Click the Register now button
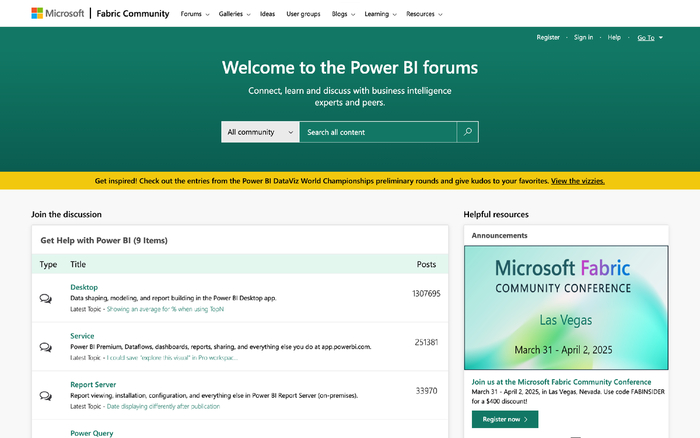This screenshot has width=700, height=438. (505, 419)
